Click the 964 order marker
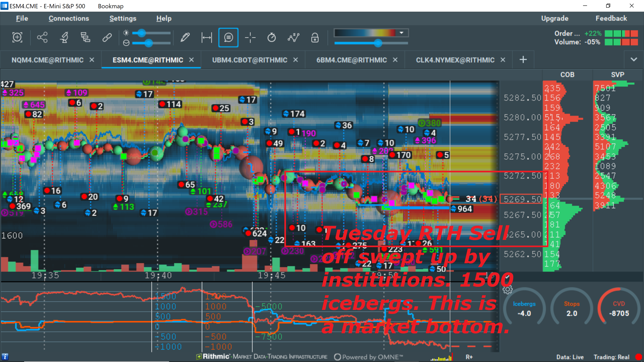This screenshot has height=362, width=644. [x=461, y=209]
